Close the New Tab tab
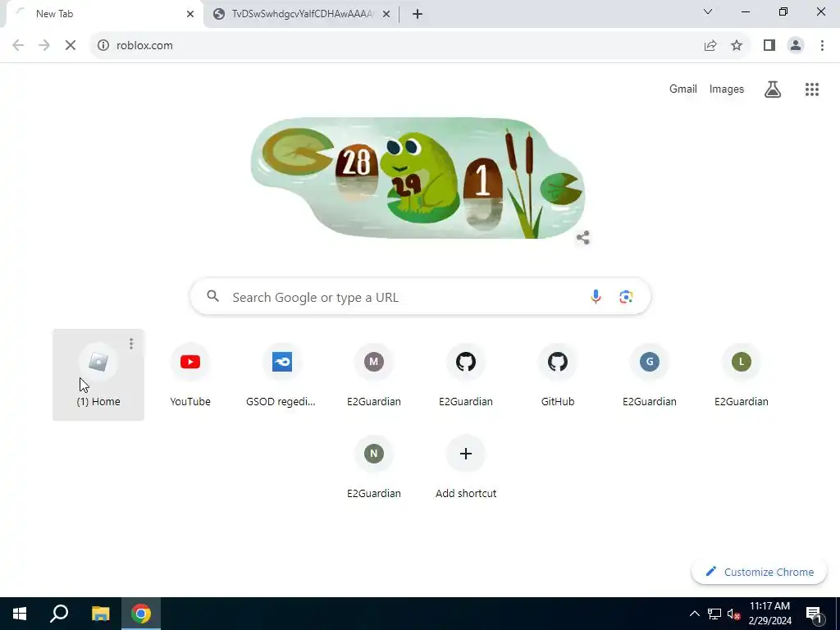The image size is (840, 630). [x=190, y=14]
